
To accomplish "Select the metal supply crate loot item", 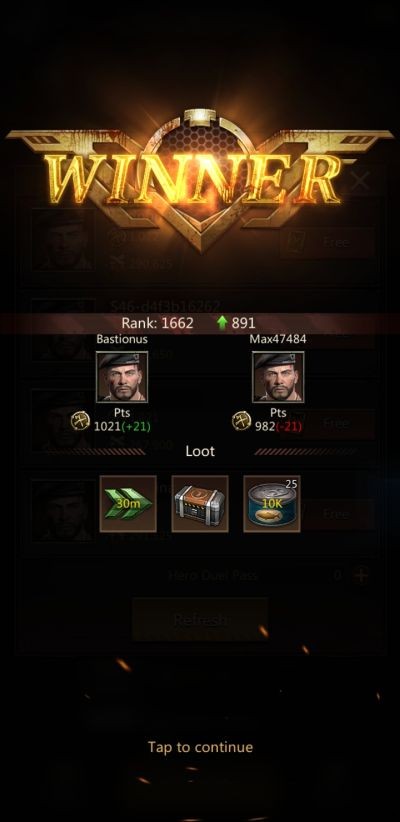I will tap(200, 504).
